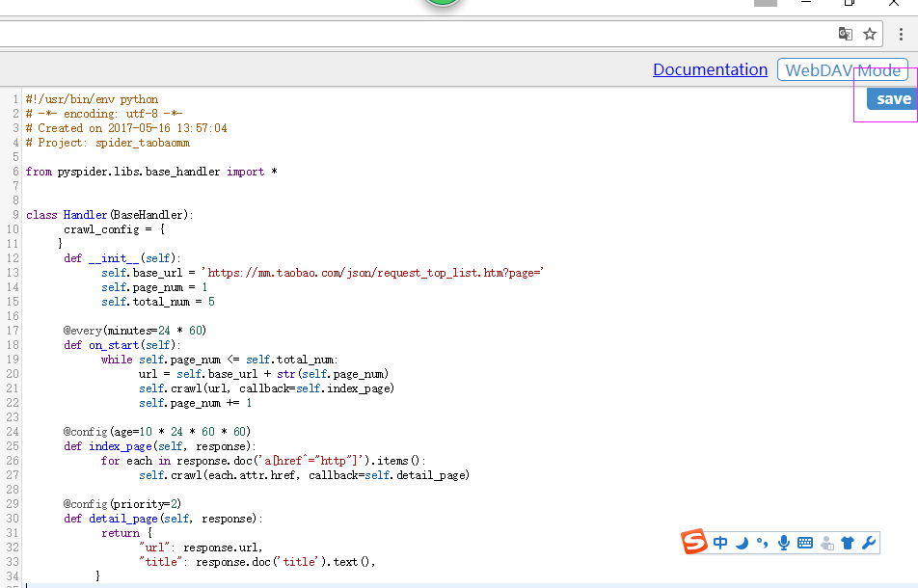
Task: Click the 'for each in response.doc' line
Action: click(263, 461)
